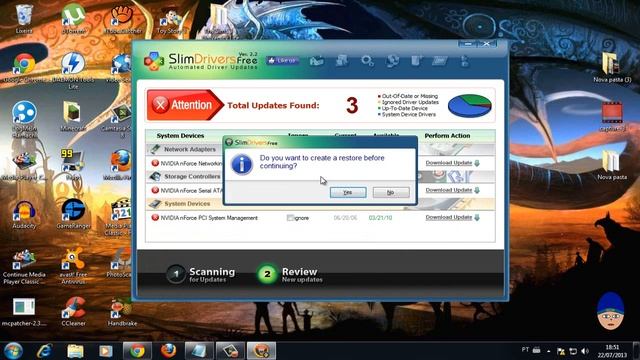Download update for NVIDIA nForce Serial ATA
640x360 pixels.
(x=452, y=190)
